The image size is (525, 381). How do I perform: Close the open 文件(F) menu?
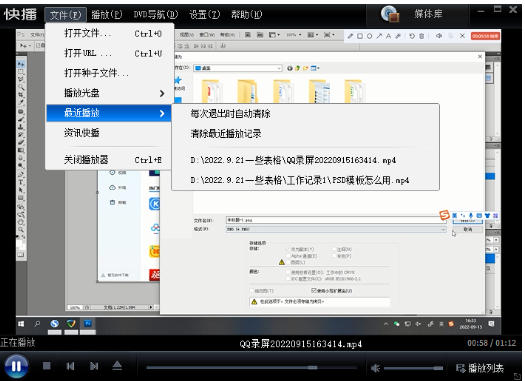pos(65,15)
